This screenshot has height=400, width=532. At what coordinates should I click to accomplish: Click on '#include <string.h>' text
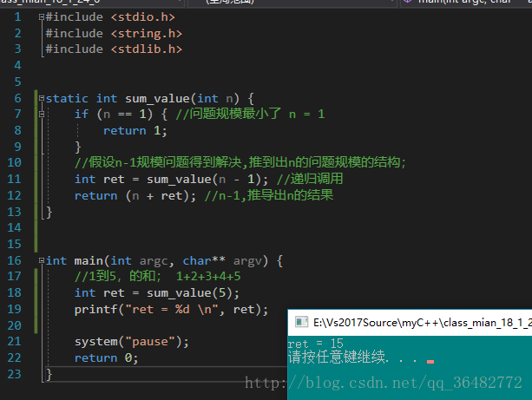(114, 33)
